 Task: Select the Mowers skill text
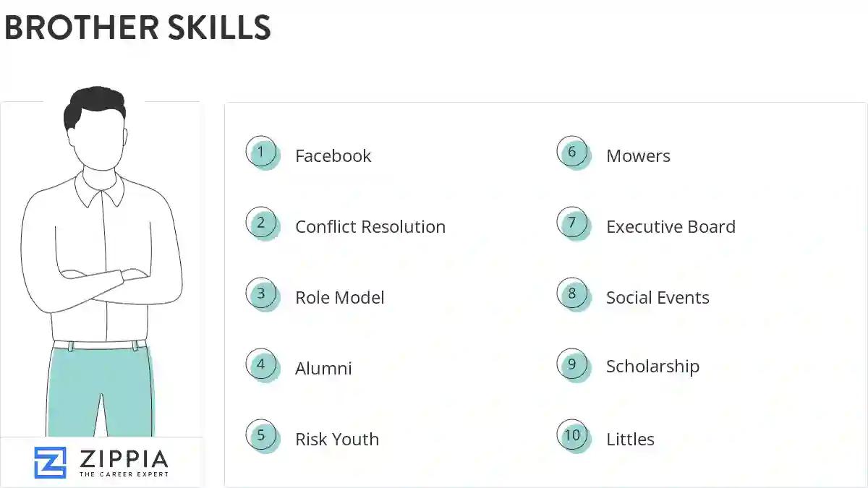pos(638,156)
